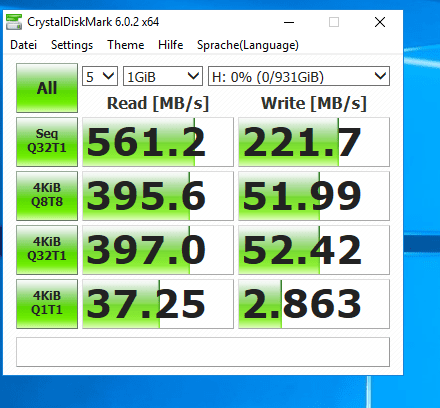Run all benchmarks with the All button

pos(47,88)
